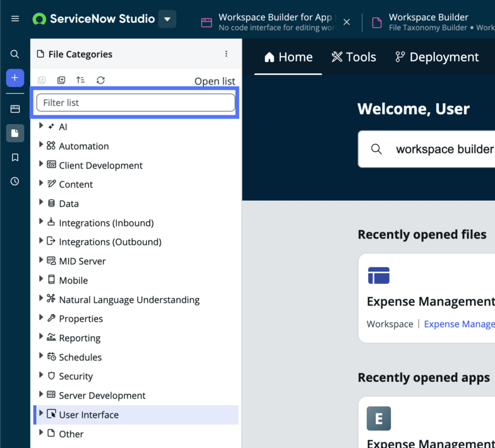Open the hamburger navigation menu

15,19
